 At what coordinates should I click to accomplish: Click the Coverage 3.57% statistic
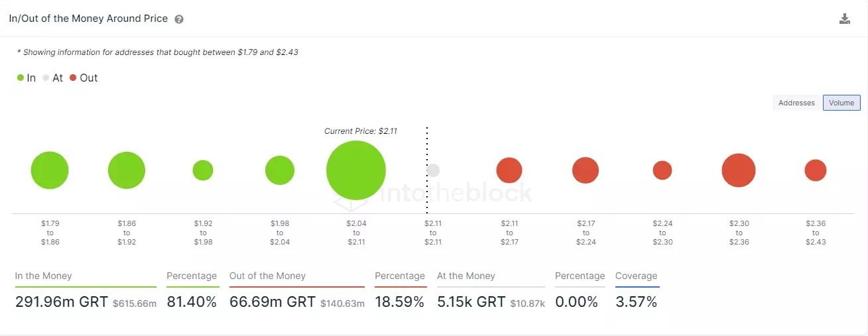tap(636, 302)
